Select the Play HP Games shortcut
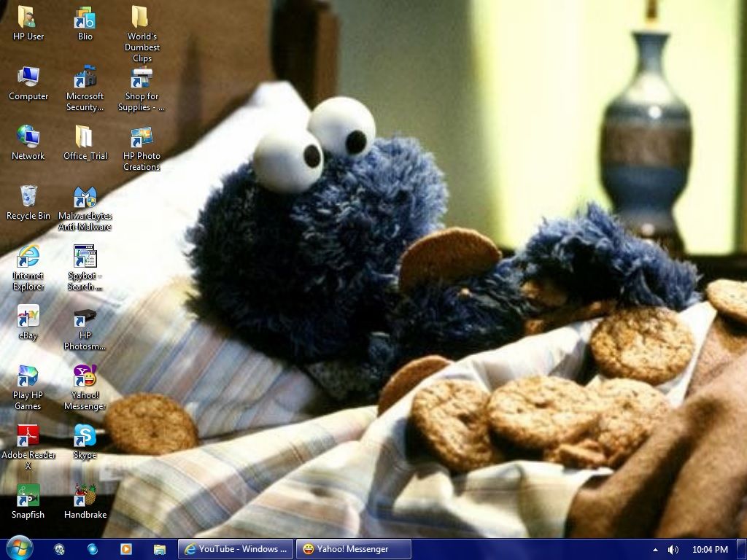The image size is (747, 560). (x=28, y=388)
